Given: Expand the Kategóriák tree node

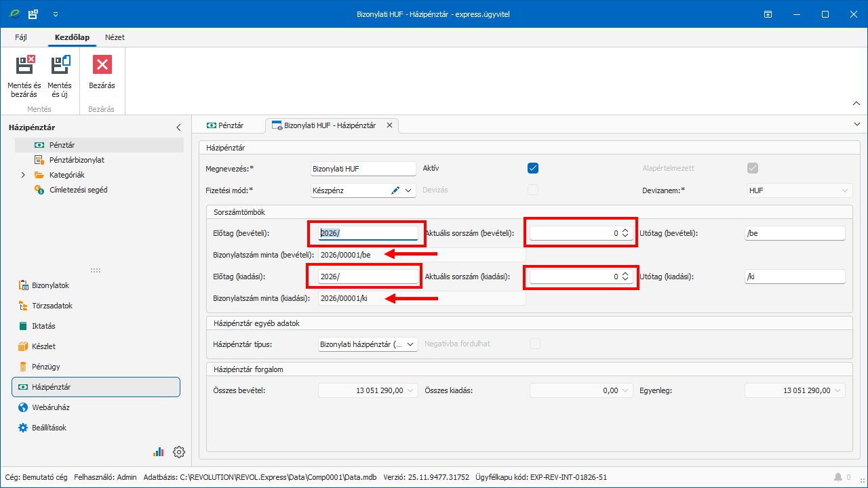Looking at the screenshot, I should click(22, 175).
